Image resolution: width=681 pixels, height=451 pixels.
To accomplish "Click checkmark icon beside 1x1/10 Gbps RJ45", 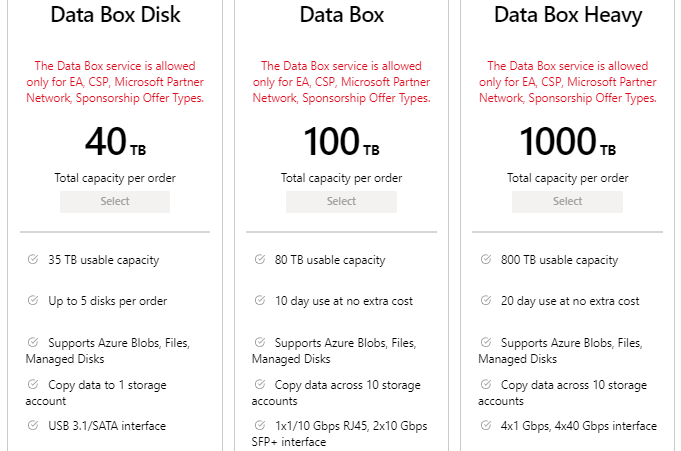I will click(x=260, y=425).
